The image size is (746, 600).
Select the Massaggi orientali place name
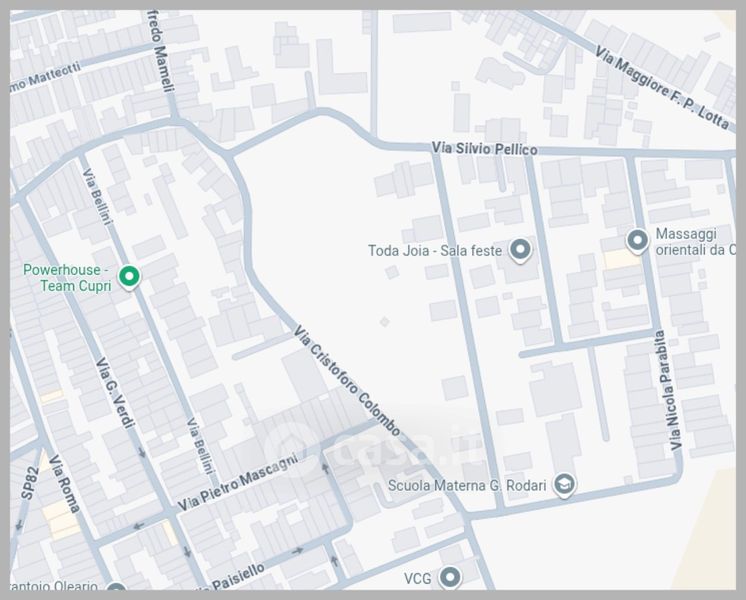[695, 241]
